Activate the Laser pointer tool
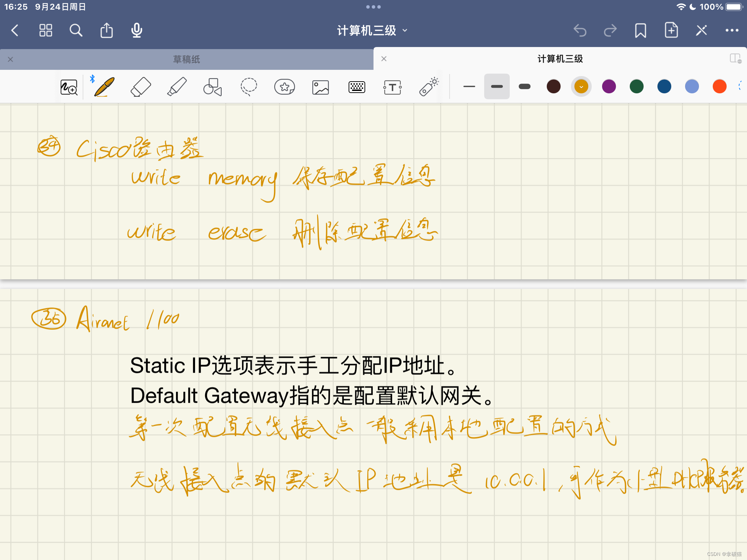The height and width of the screenshot is (560, 747). [429, 87]
